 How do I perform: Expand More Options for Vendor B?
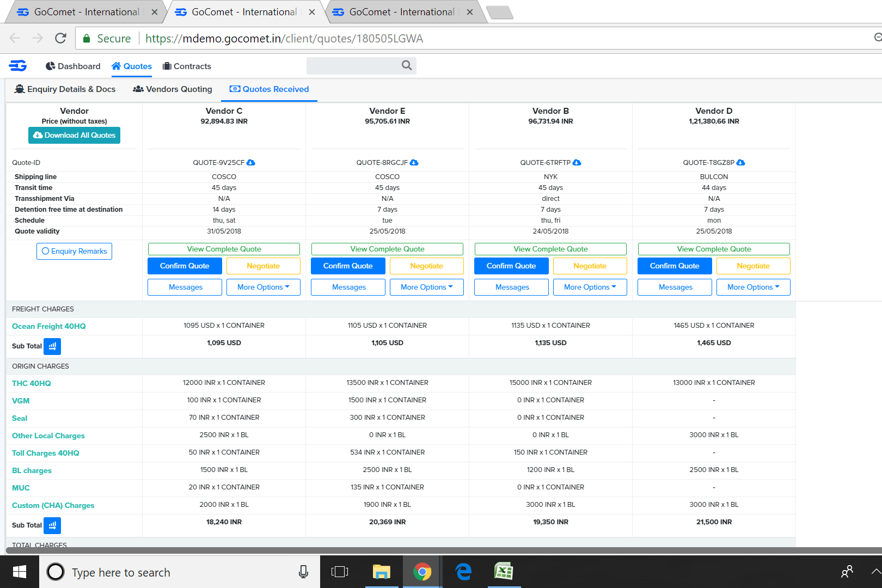pos(590,287)
